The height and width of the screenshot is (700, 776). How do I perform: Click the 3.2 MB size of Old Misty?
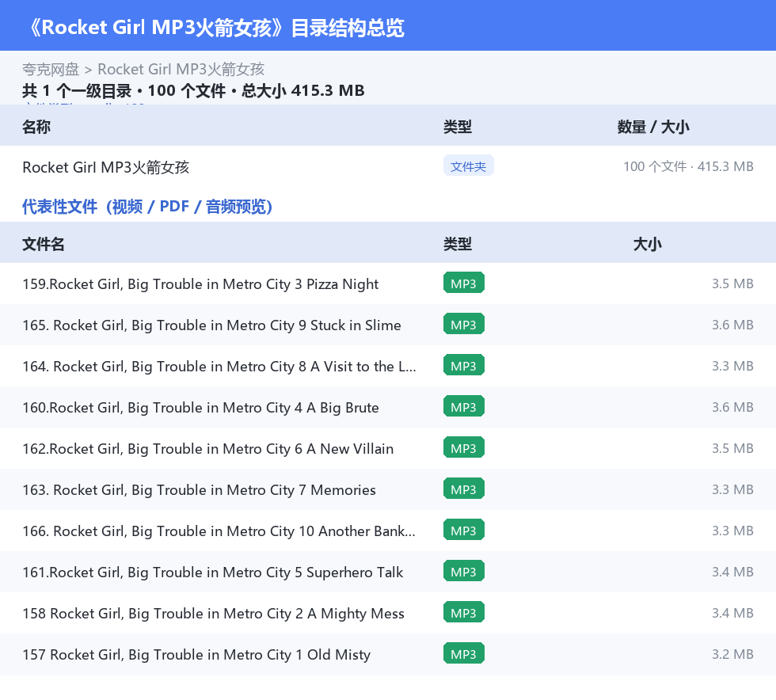pos(732,654)
